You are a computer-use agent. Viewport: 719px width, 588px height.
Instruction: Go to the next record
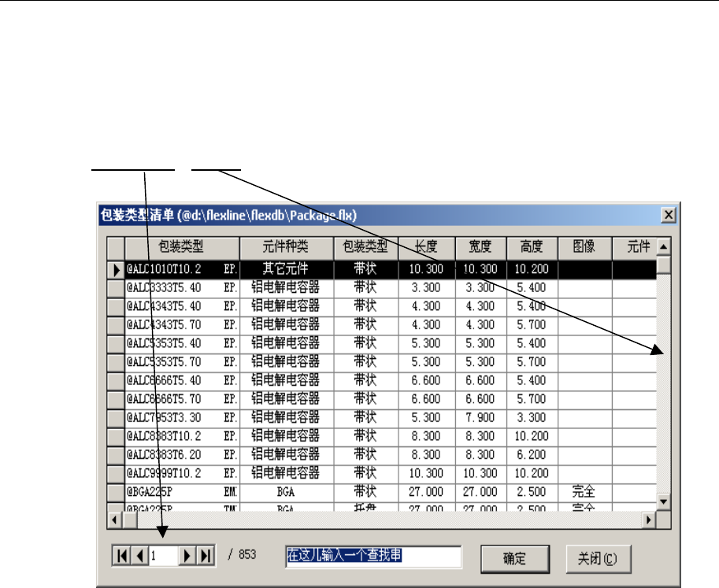click(x=187, y=556)
